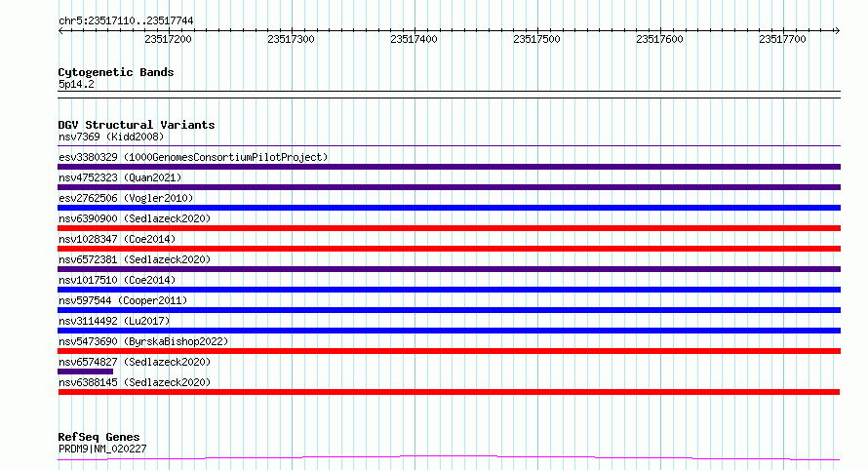Select variant label nsv7369 (Kidd2008)
The width and height of the screenshot is (868, 470).
tap(111, 137)
